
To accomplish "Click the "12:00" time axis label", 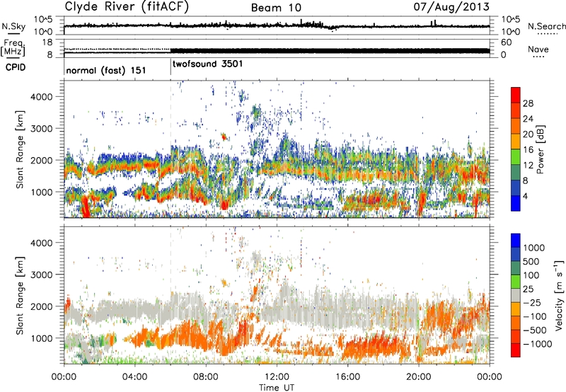I will click(x=277, y=377).
